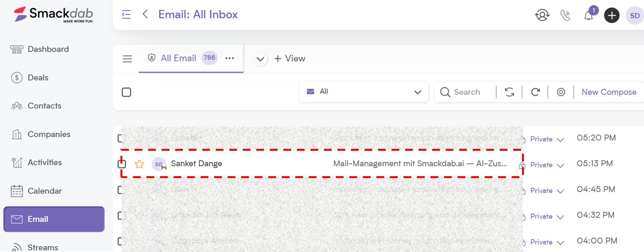
Task: Open Private dropdown for 05:20 PM email
Action: point(547,139)
